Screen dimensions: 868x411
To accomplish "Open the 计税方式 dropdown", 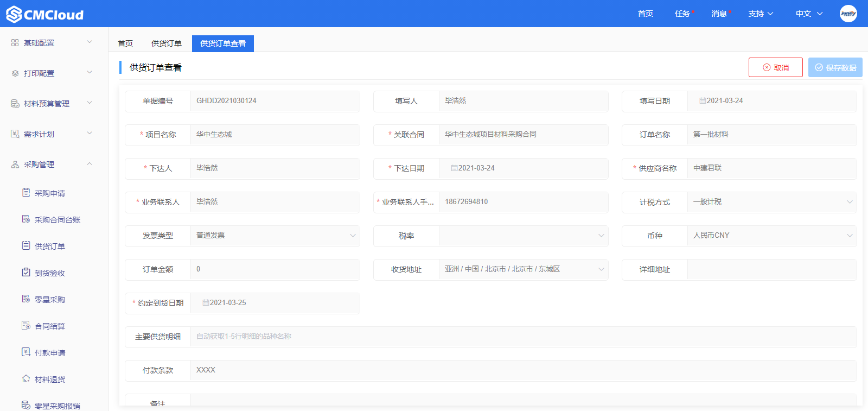I will (772, 202).
